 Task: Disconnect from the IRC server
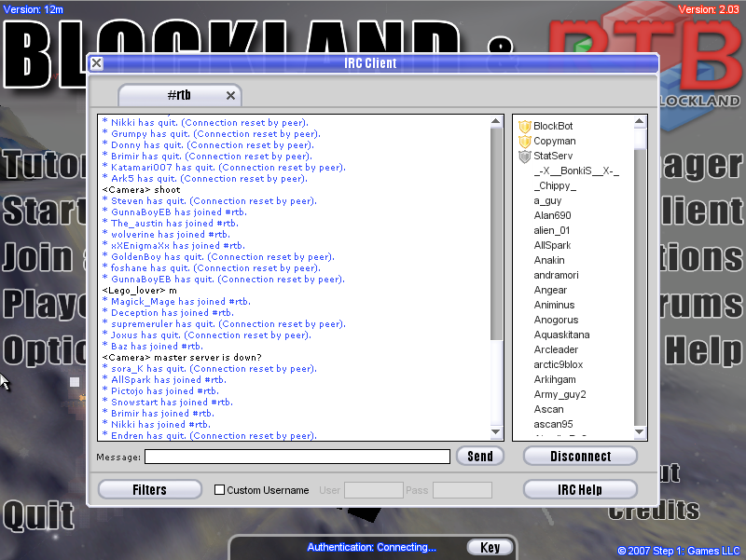(x=580, y=457)
